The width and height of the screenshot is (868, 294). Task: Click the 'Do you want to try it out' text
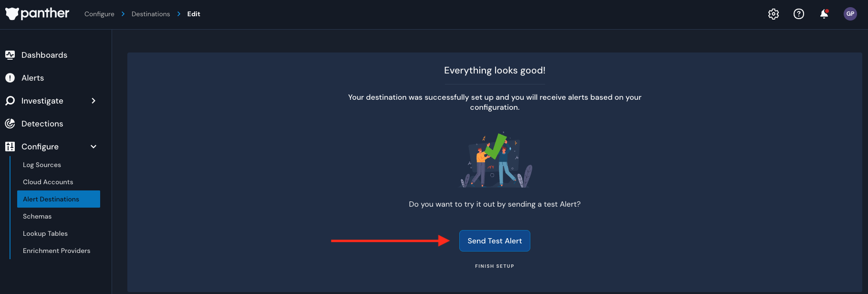point(495,204)
